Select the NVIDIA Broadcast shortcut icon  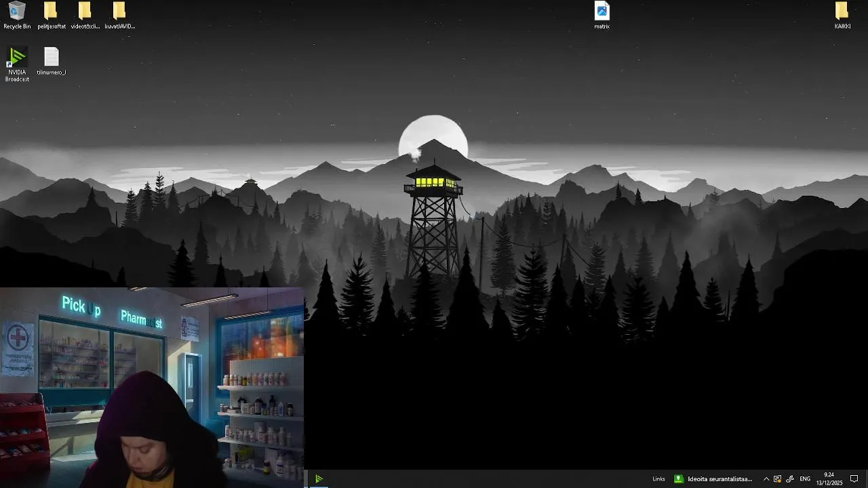(x=17, y=64)
